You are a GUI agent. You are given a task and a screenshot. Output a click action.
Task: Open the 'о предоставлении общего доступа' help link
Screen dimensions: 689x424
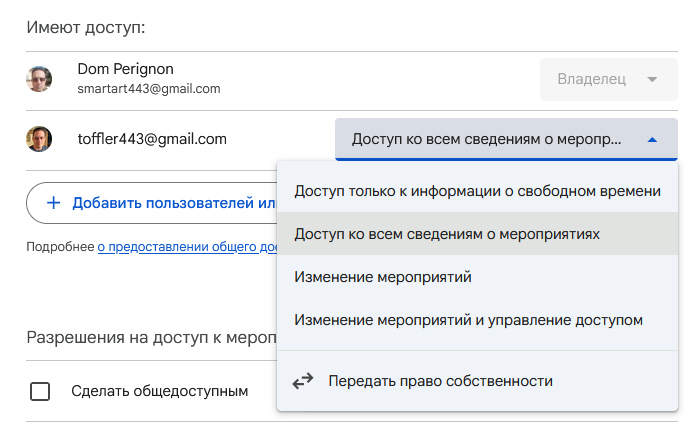pos(185,246)
